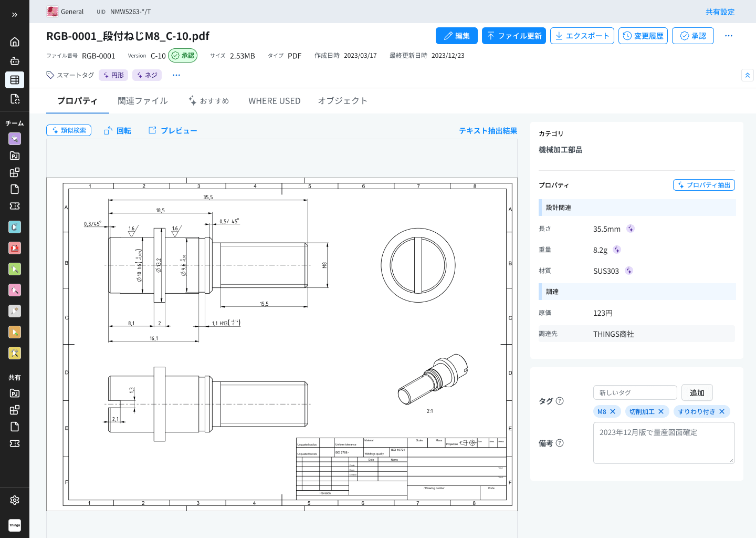Click the General workspace avatar icon

[52, 12]
